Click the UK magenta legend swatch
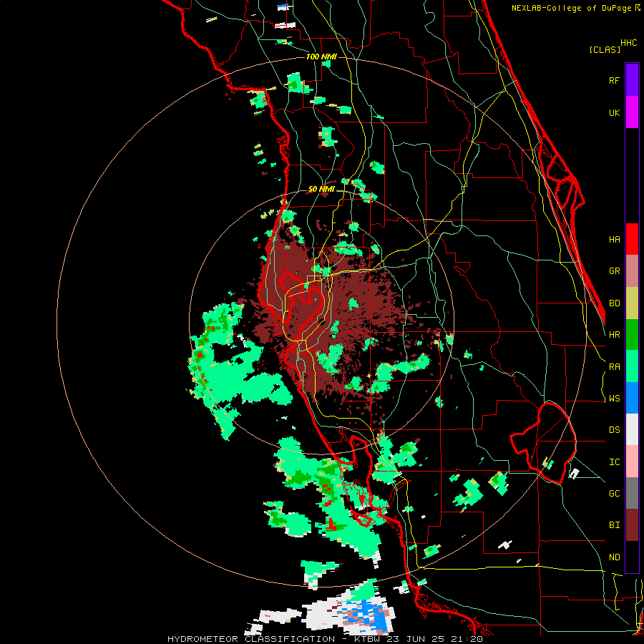 [632, 112]
